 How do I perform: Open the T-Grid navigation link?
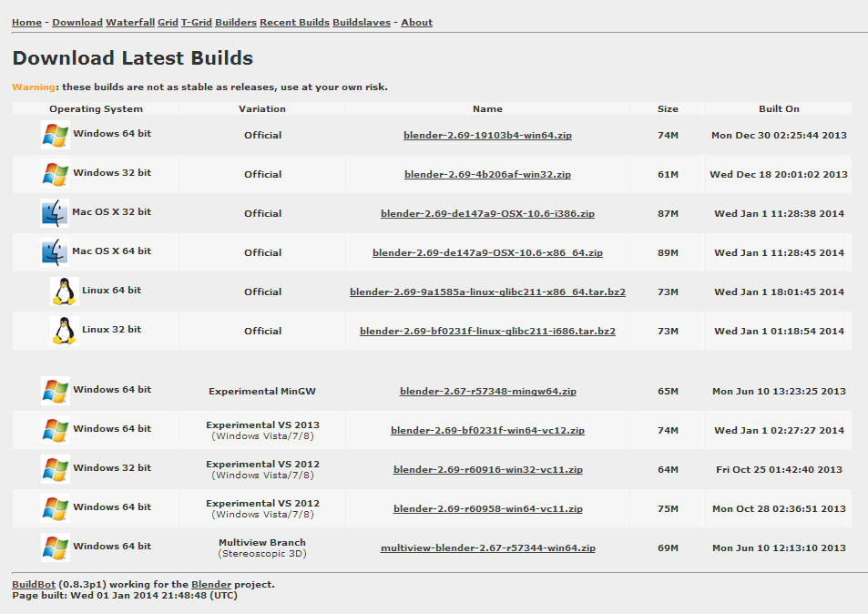click(197, 22)
